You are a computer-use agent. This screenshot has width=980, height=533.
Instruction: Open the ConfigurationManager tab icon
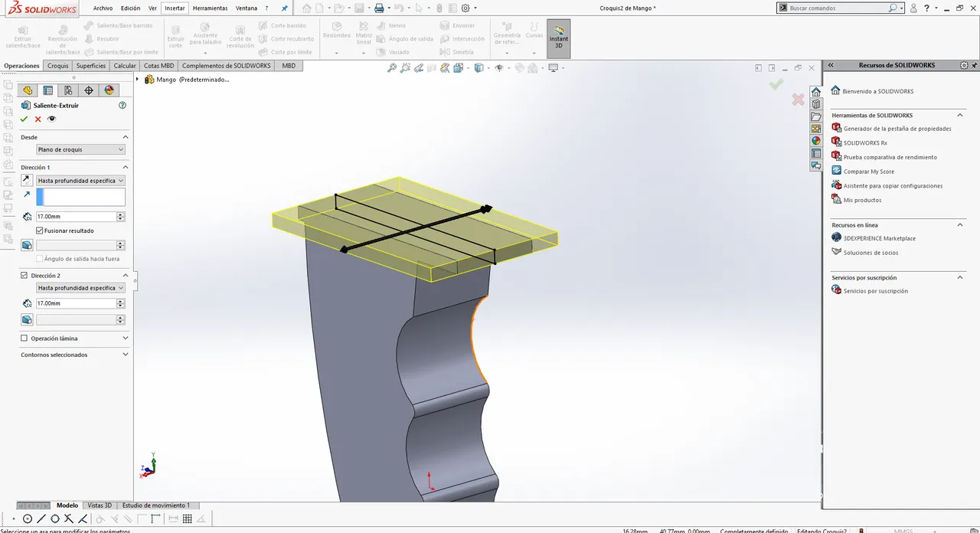click(x=68, y=90)
